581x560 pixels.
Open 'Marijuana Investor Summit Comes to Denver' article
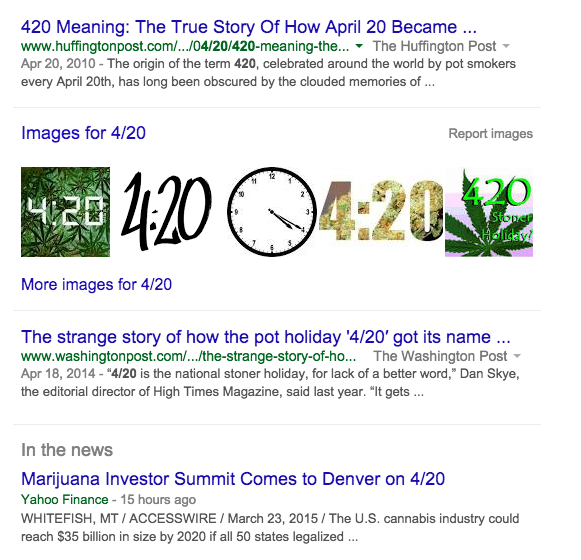click(233, 479)
